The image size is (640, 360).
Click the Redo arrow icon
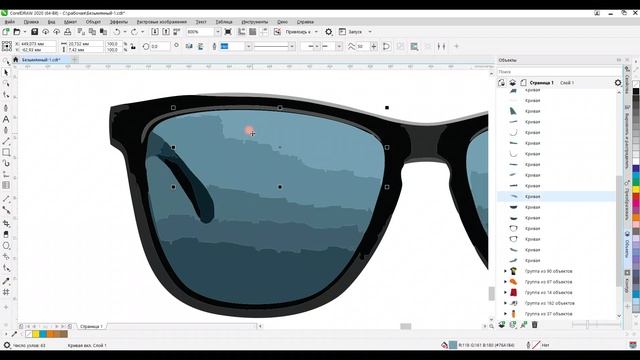(134, 32)
